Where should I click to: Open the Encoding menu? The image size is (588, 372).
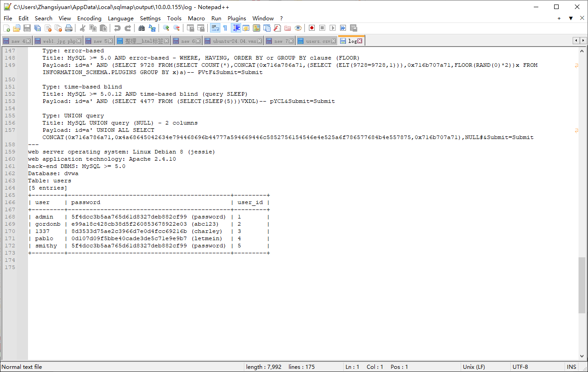pos(89,18)
